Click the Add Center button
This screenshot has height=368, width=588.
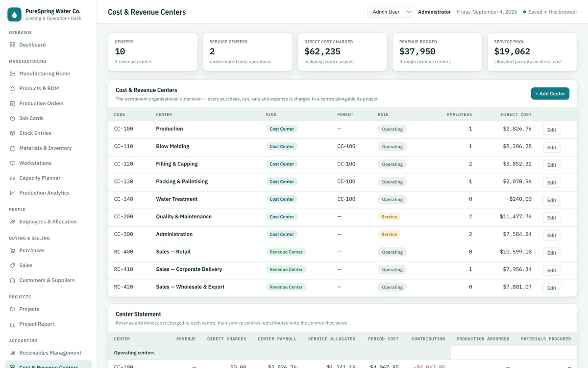(550, 94)
